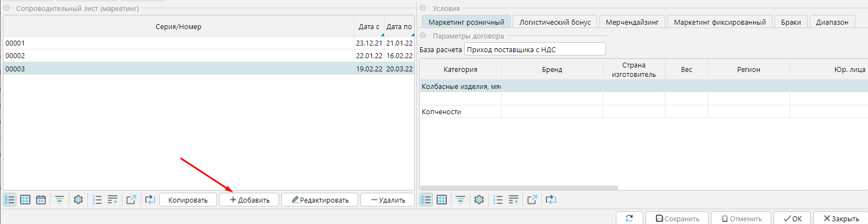Image resolution: width=868 pixels, height=224 pixels.
Task: Open settings gear under the conditions grid
Action: click(x=479, y=200)
